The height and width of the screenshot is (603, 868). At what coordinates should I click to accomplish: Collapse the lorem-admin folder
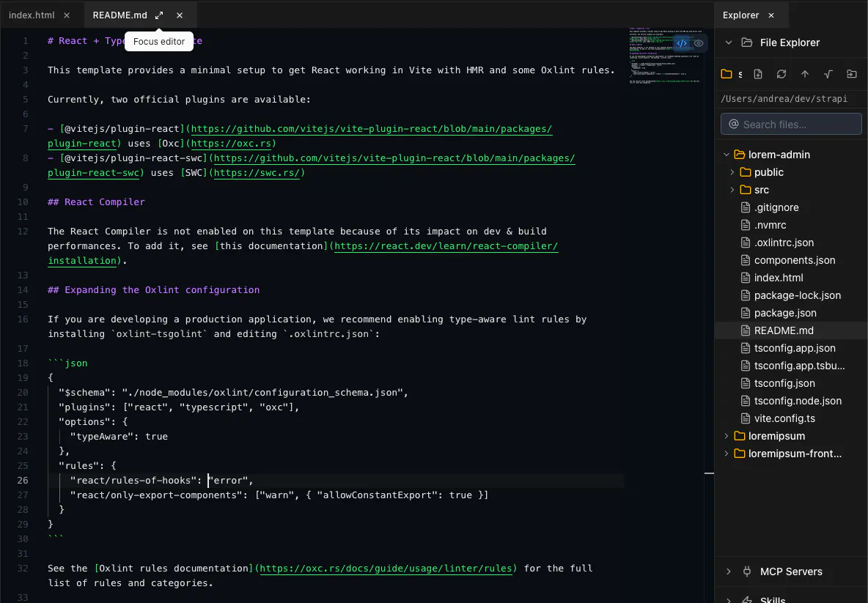point(727,155)
